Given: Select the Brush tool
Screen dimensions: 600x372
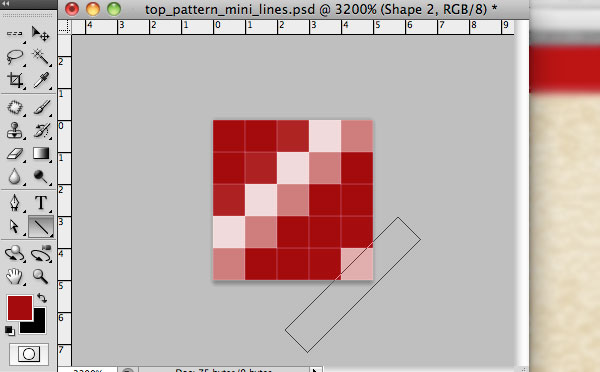Looking at the screenshot, I should [41, 108].
